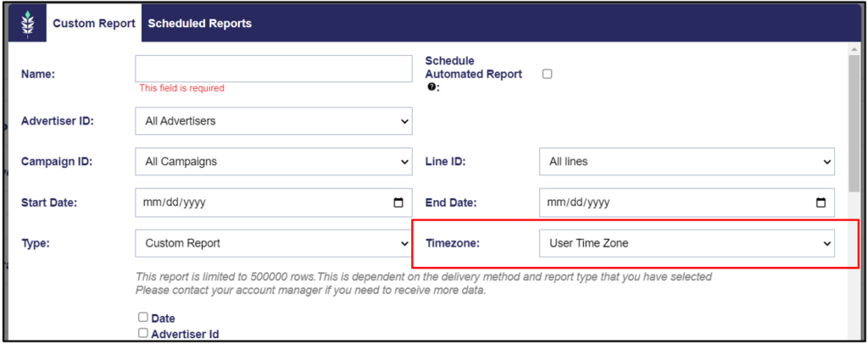
Task: Click the 'End Date:' label
Action: (x=451, y=203)
